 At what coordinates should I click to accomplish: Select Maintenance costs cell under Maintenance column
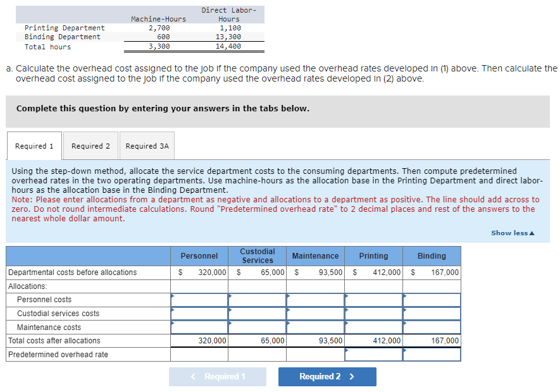point(315,327)
